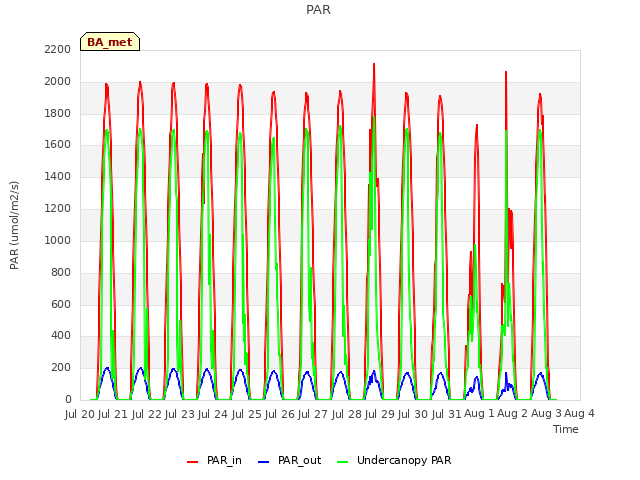Click the Aug 3 x-axis date label
This screenshot has width=640, height=480.
(546, 414)
